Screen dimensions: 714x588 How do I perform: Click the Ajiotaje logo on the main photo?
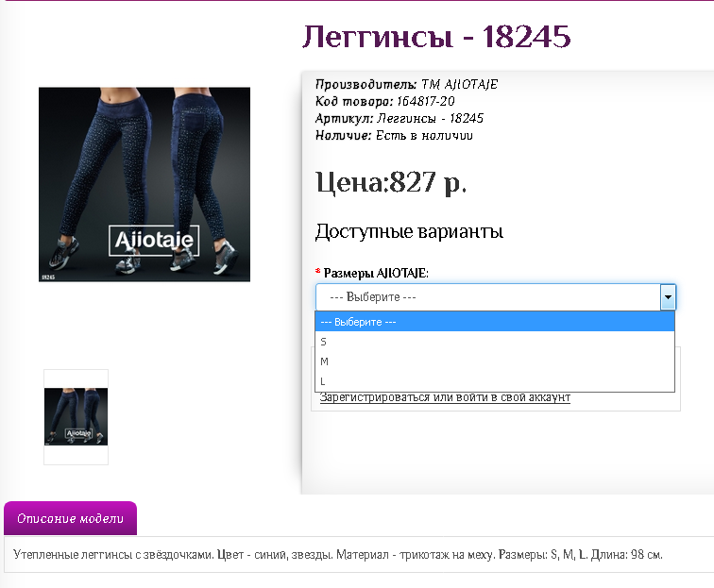coord(153,241)
